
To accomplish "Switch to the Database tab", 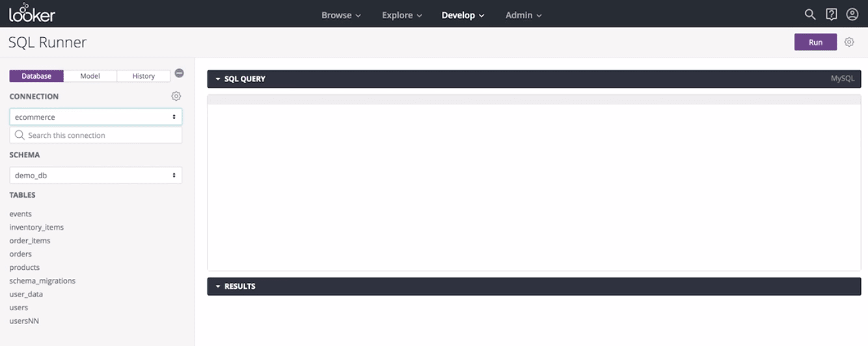I will [x=36, y=76].
